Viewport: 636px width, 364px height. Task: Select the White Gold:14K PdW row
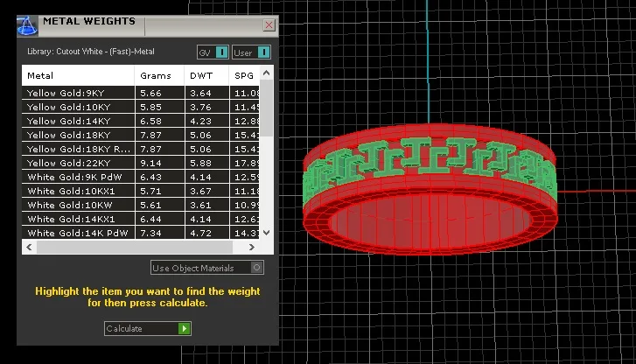(x=140, y=233)
